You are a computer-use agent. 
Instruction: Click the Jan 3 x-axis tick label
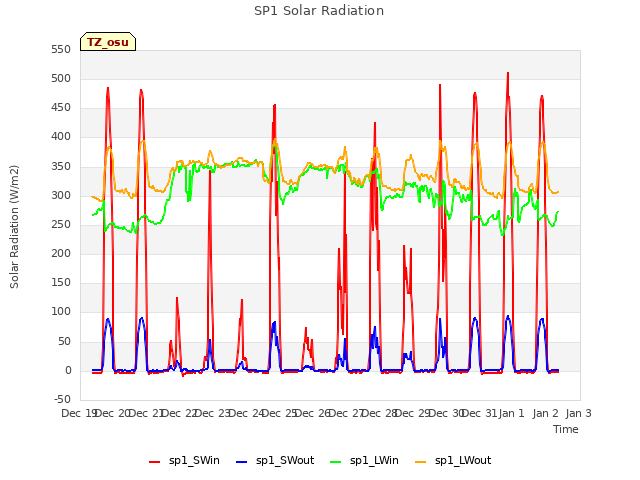(x=578, y=413)
